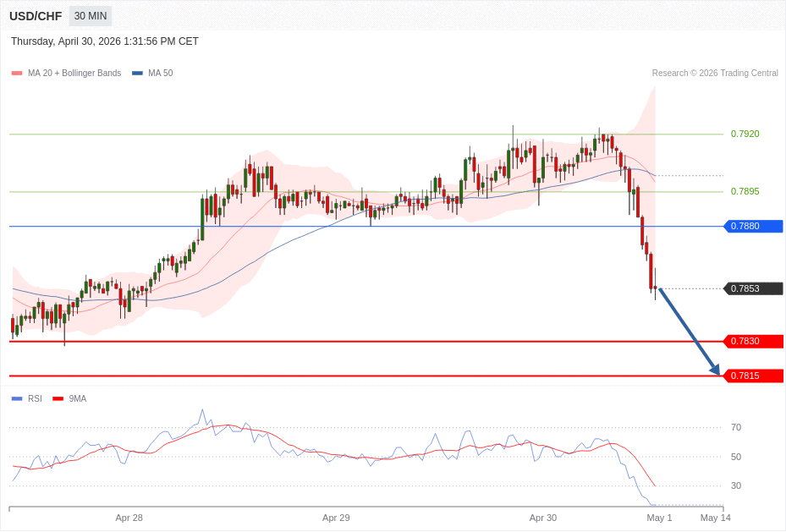Click the dark blue MA 50 legend marker
Viewport: 786px width, 532px height.
click(x=137, y=74)
